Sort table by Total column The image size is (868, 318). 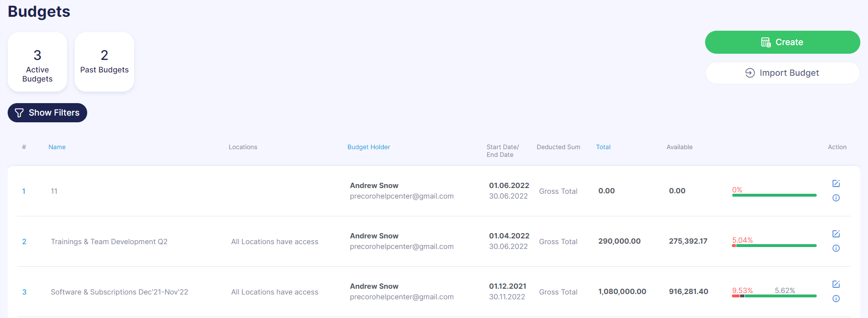pyautogui.click(x=603, y=147)
